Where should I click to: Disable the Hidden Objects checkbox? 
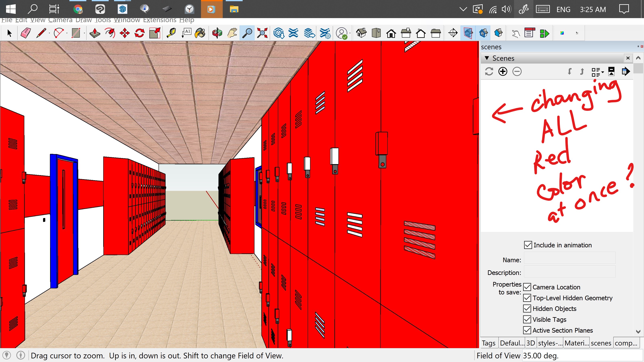[x=527, y=309]
